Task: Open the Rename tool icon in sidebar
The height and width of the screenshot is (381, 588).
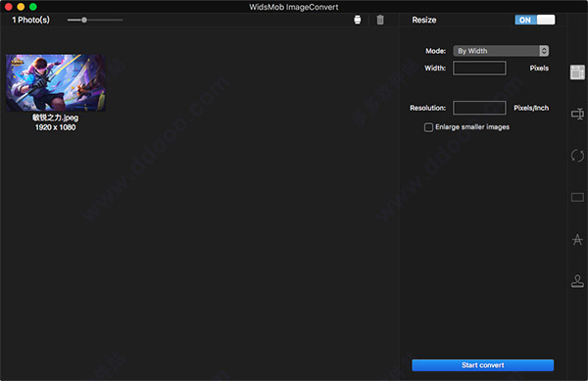Action: tap(577, 114)
